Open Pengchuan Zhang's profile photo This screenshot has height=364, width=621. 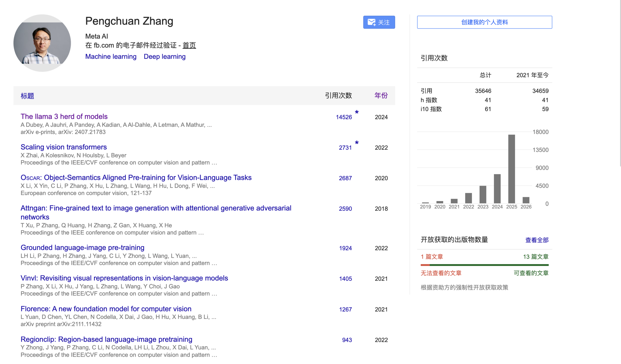click(x=42, y=43)
